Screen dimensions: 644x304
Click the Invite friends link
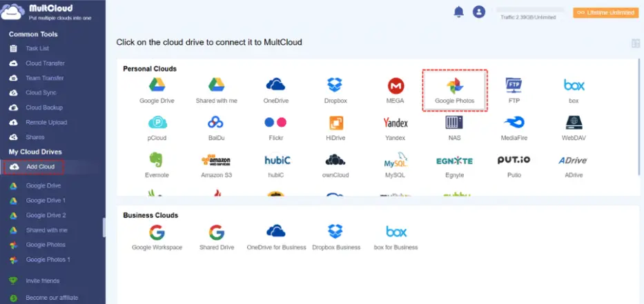42,281
